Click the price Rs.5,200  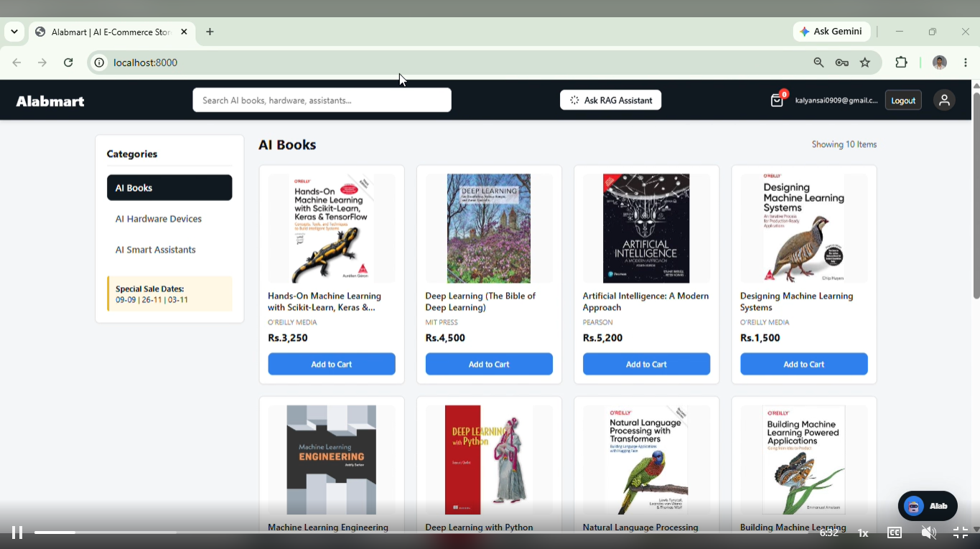(x=603, y=338)
